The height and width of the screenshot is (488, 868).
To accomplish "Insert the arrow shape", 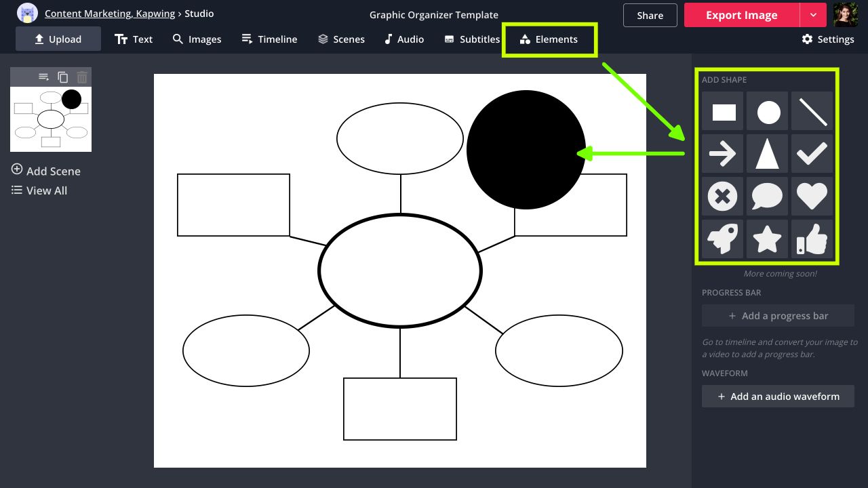I will [x=724, y=154].
